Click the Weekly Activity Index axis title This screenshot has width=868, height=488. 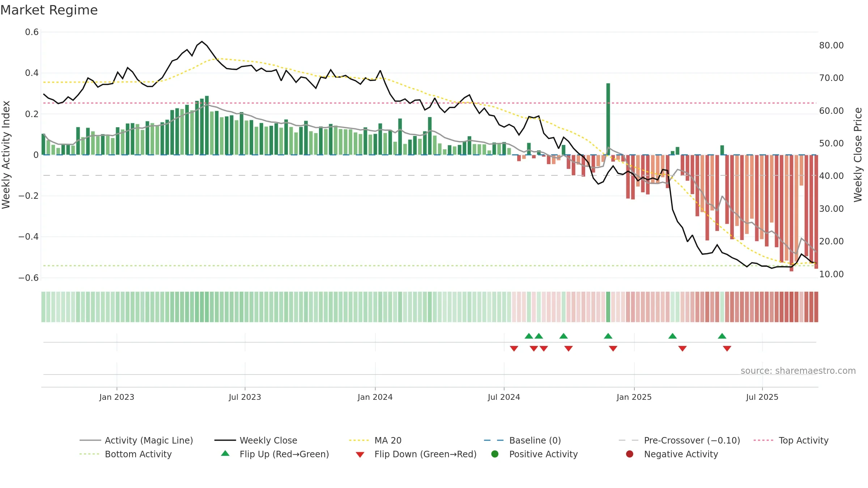pyautogui.click(x=6, y=155)
